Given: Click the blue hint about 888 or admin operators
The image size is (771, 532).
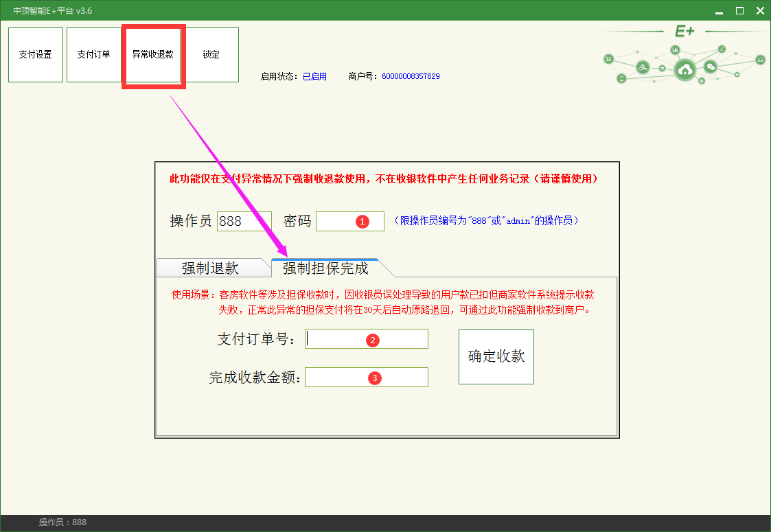Looking at the screenshot, I should (486, 221).
